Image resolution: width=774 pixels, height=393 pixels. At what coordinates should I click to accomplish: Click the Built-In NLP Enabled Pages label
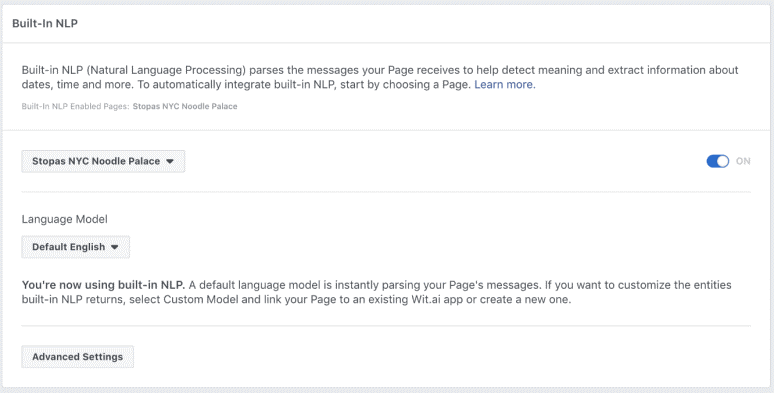point(76,106)
